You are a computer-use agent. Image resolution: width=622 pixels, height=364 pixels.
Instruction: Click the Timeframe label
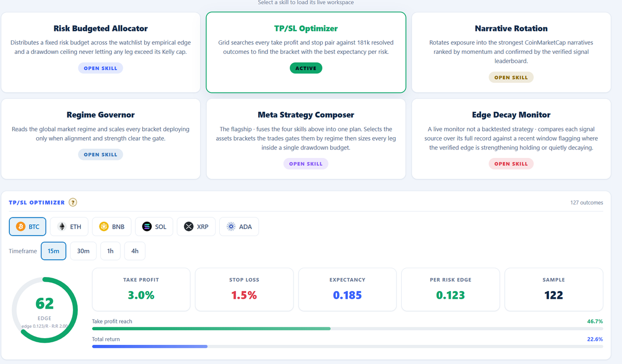(x=23, y=251)
